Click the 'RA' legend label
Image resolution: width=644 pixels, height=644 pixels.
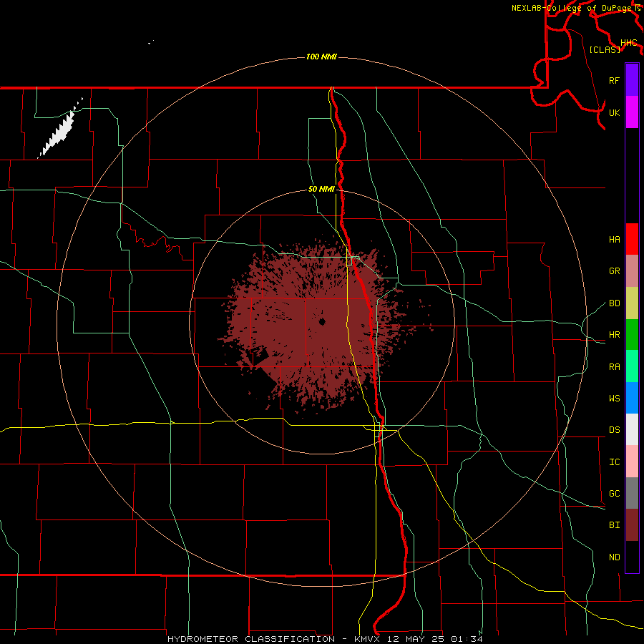click(x=614, y=367)
